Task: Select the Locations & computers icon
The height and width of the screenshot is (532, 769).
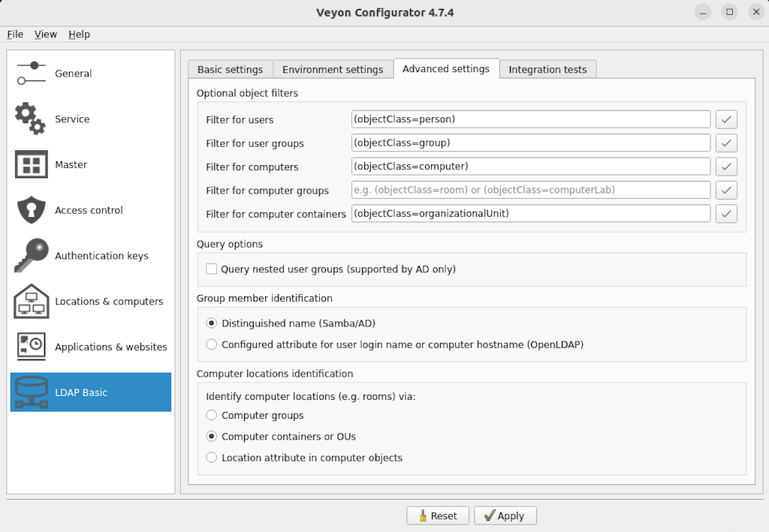Action: (x=31, y=302)
